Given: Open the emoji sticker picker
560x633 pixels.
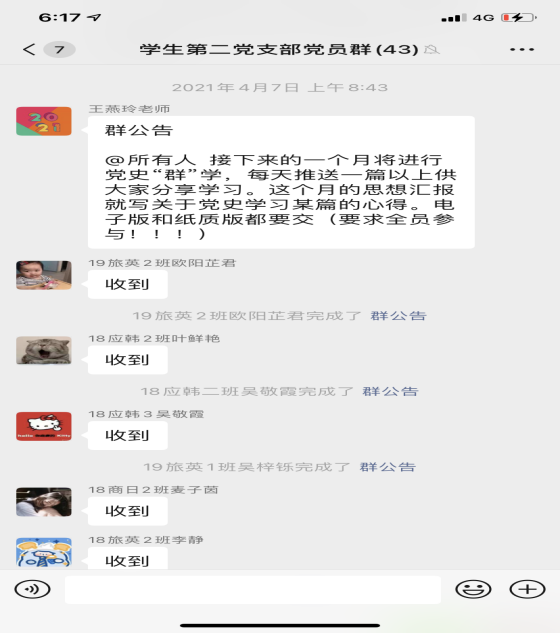Looking at the screenshot, I should coord(473,589).
